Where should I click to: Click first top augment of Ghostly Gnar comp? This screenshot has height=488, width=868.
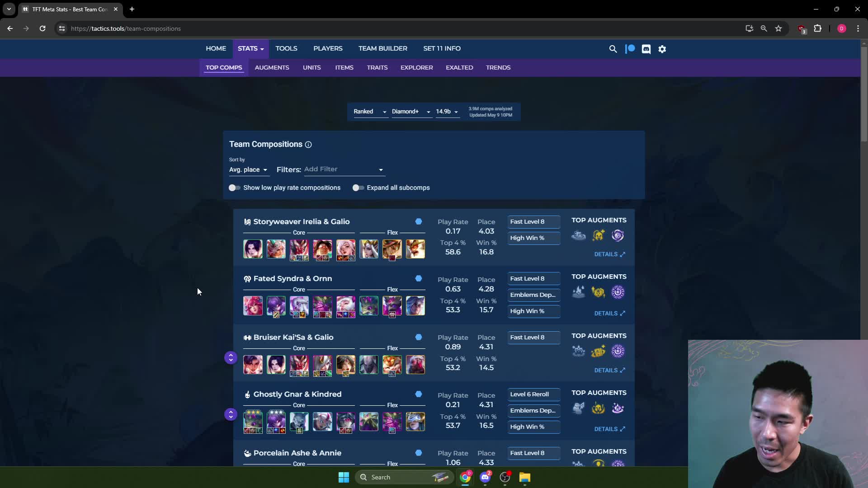(x=578, y=408)
